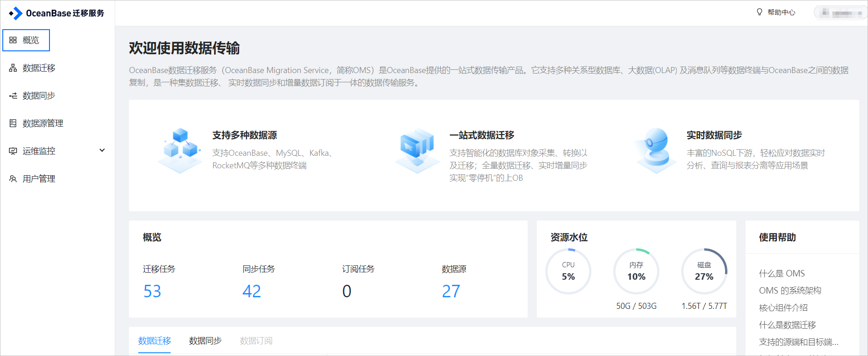The height and width of the screenshot is (356, 868).
Task: Open help link 核心组件介绍
Action: (x=783, y=308)
